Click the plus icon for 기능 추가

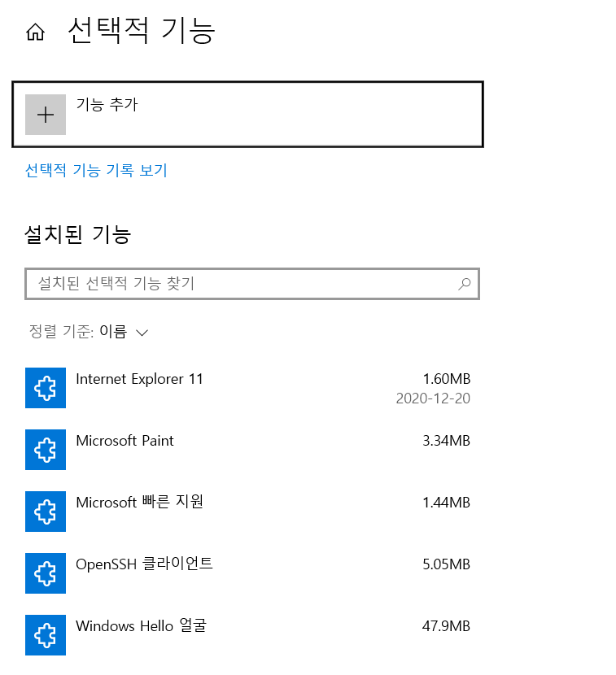click(x=46, y=115)
